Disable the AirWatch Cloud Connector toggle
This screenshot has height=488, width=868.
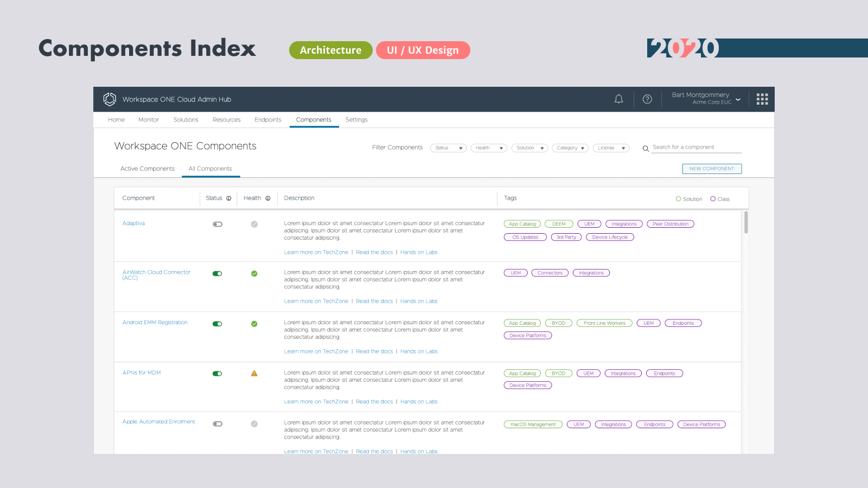click(x=218, y=274)
